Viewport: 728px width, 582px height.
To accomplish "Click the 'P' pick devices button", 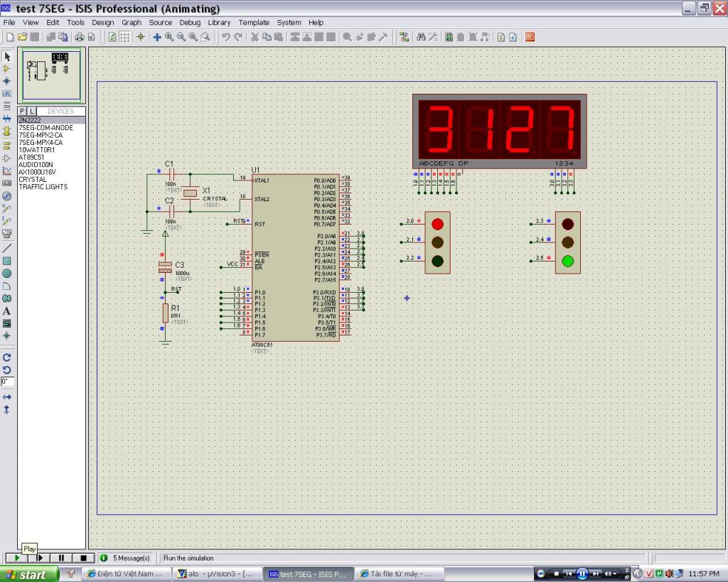I will coord(22,112).
